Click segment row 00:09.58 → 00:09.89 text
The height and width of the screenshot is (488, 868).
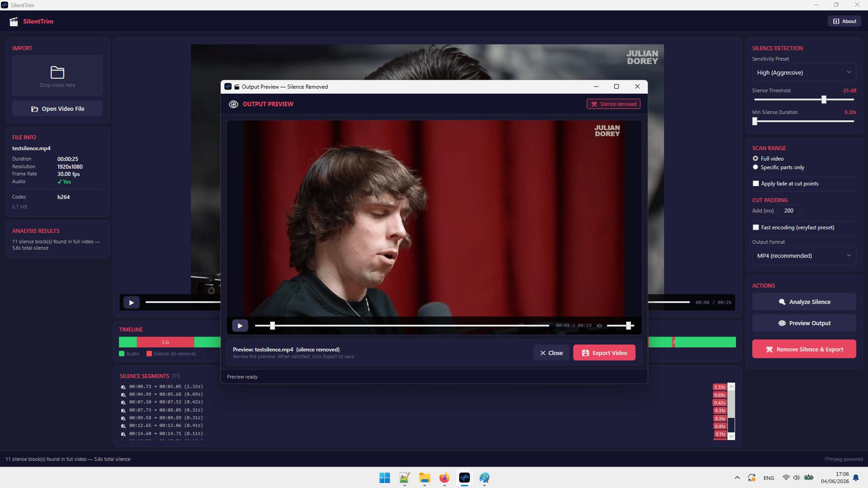click(166, 418)
